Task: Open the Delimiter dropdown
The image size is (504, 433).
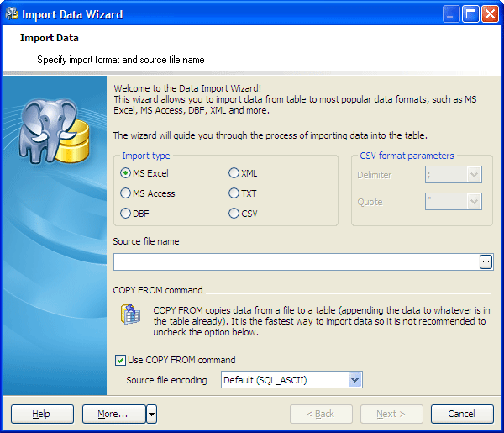Action: coord(474,175)
